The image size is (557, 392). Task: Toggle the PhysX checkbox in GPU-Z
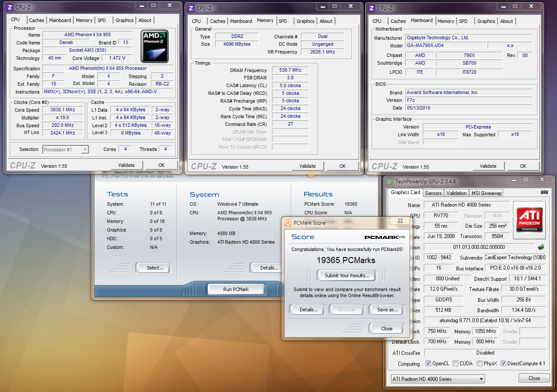point(479,364)
